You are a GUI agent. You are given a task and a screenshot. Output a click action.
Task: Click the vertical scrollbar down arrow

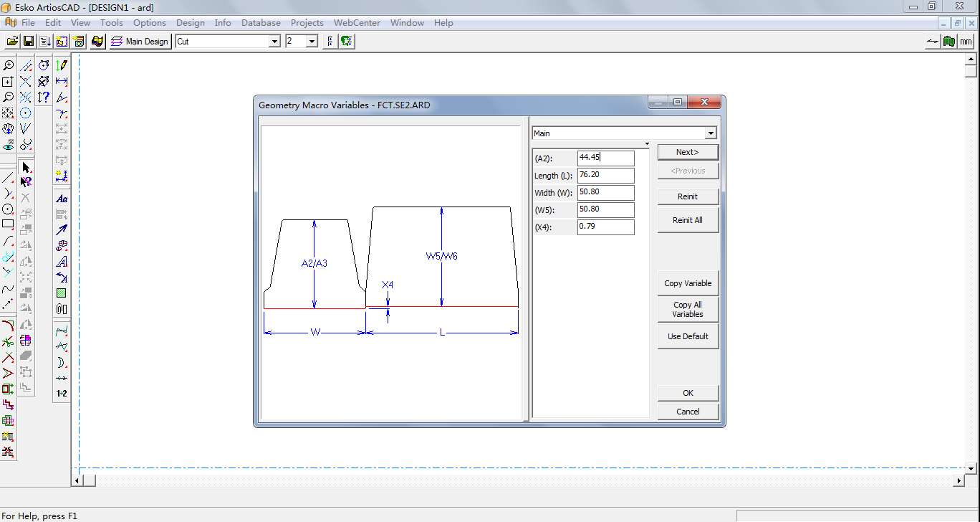click(x=971, y=468)
